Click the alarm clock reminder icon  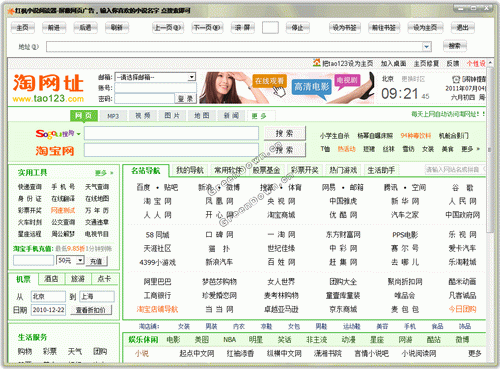click(x=456, y=79)
